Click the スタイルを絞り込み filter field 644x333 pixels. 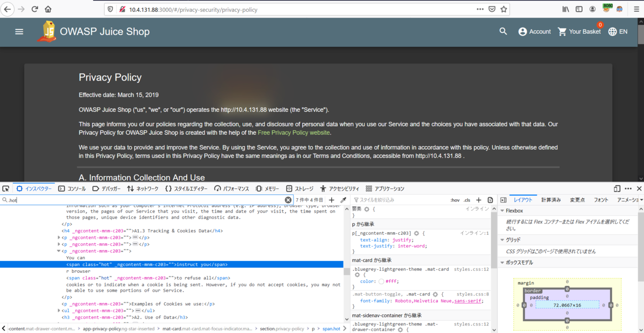(400, 200)
